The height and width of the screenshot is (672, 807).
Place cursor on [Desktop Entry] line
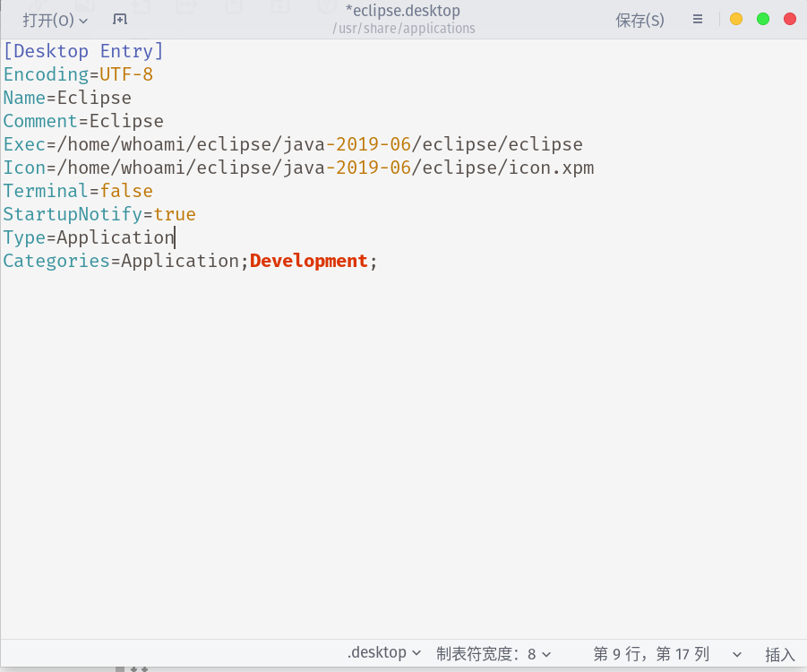pyautogui.click(x=83, y=51)
